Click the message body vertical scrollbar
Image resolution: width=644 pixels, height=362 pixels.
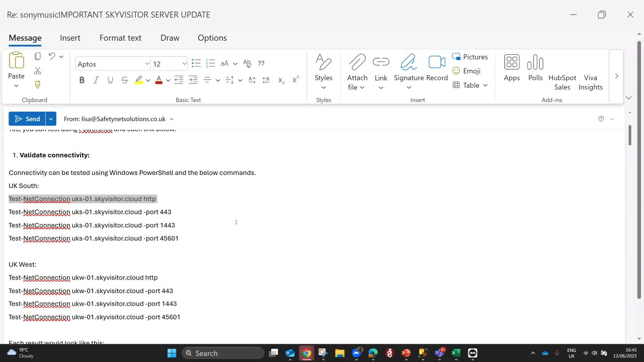(629, 135)
